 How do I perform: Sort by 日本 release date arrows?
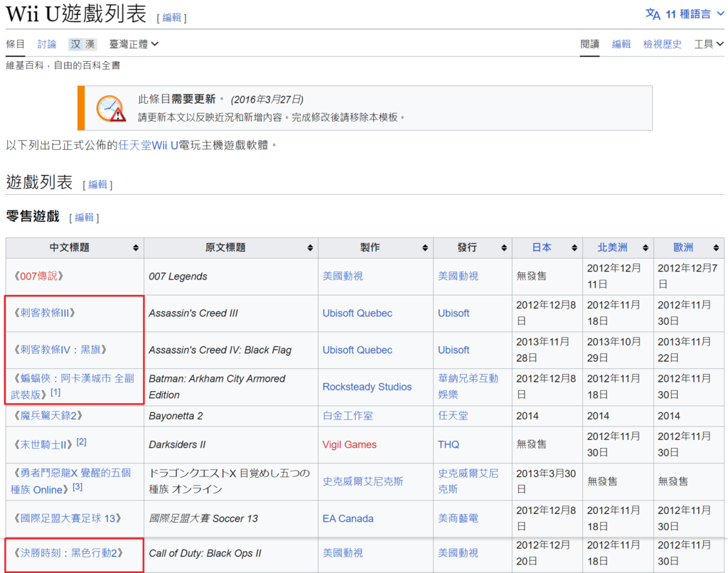574,248
